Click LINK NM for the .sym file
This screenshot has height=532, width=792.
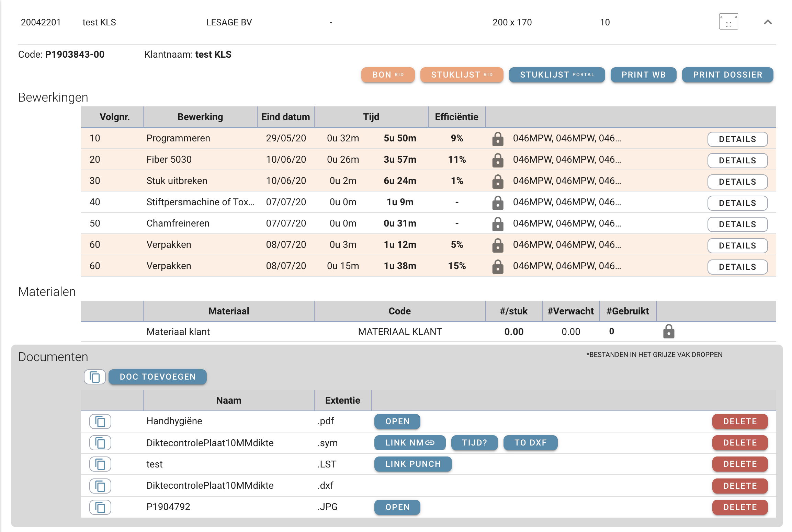[410, 443]
